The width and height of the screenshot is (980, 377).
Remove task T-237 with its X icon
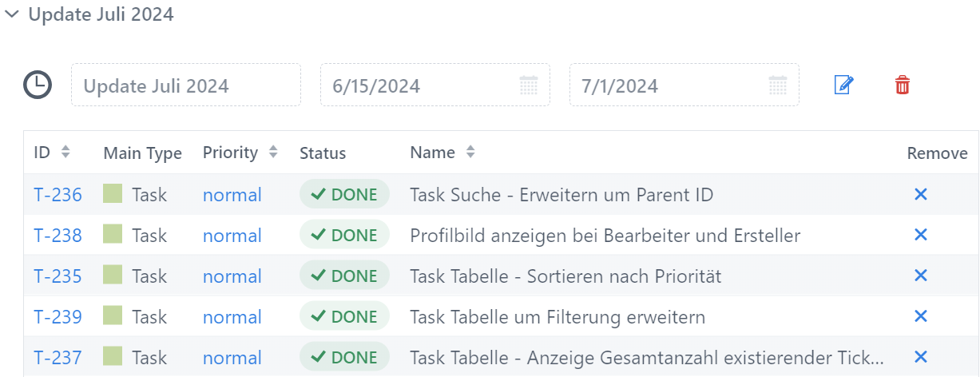pos(920,357)
